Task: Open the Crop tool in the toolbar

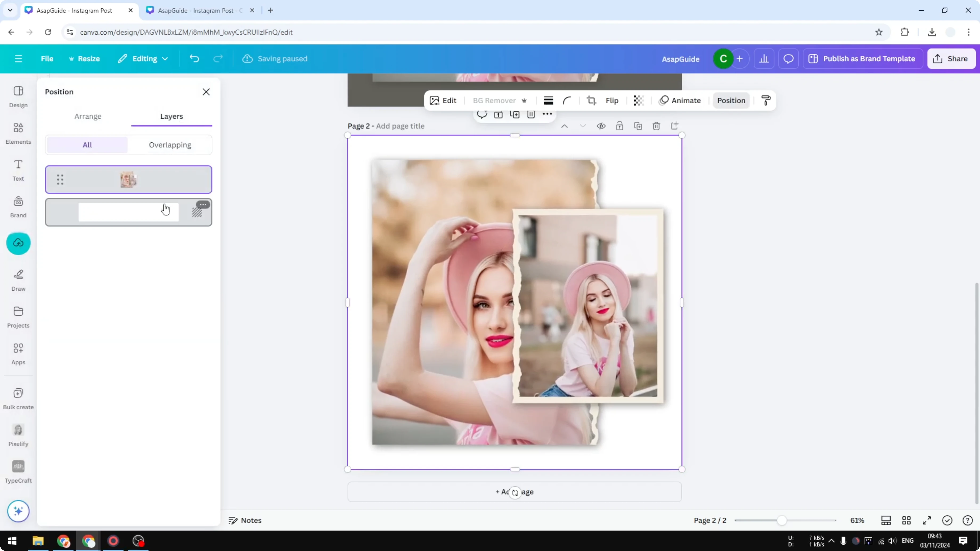Action: coord(591,100)
